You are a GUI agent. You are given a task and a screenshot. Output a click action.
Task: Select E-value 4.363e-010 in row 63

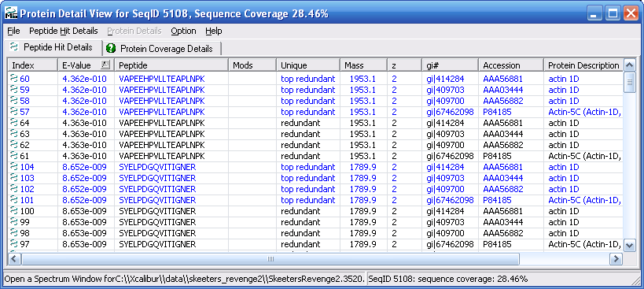click(x=84, y=134)
